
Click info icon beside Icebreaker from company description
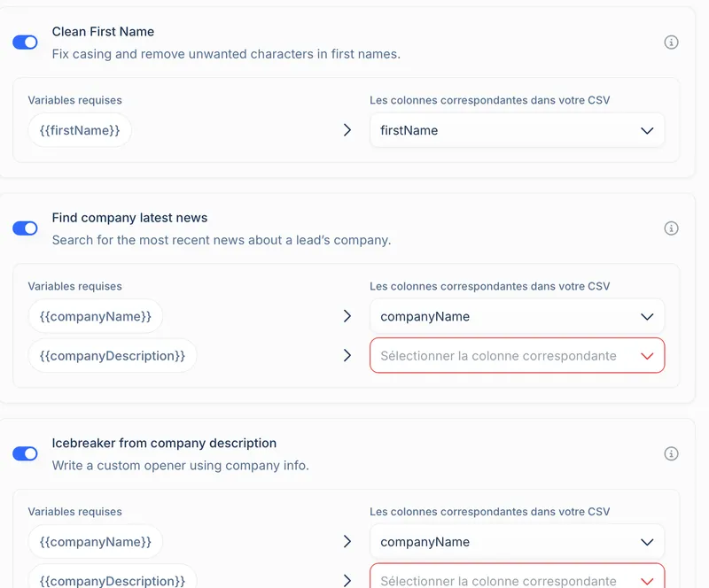pos(671,454)
